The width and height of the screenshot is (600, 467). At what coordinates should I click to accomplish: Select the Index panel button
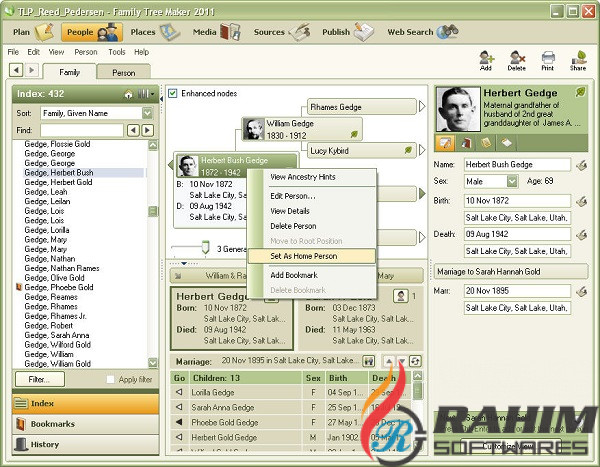[x=85, y=403]
